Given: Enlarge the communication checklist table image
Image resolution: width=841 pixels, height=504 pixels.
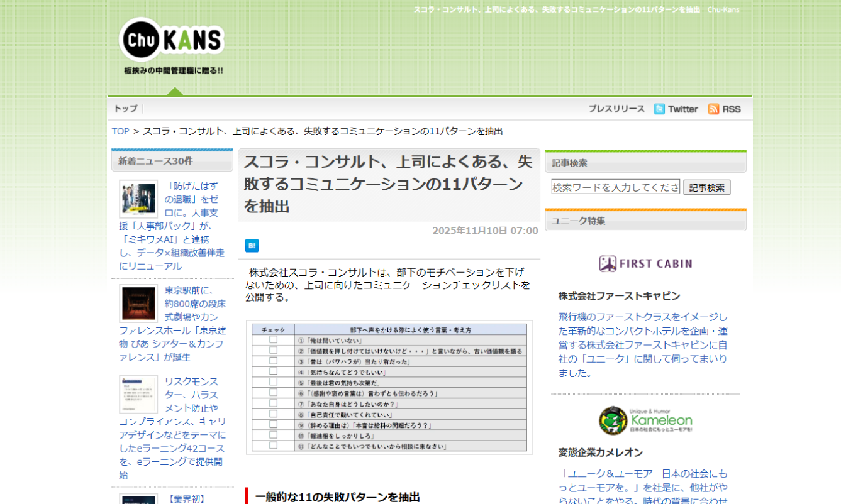Looking at the screenshot, I should pyautogui.click(x=389, y=387).
